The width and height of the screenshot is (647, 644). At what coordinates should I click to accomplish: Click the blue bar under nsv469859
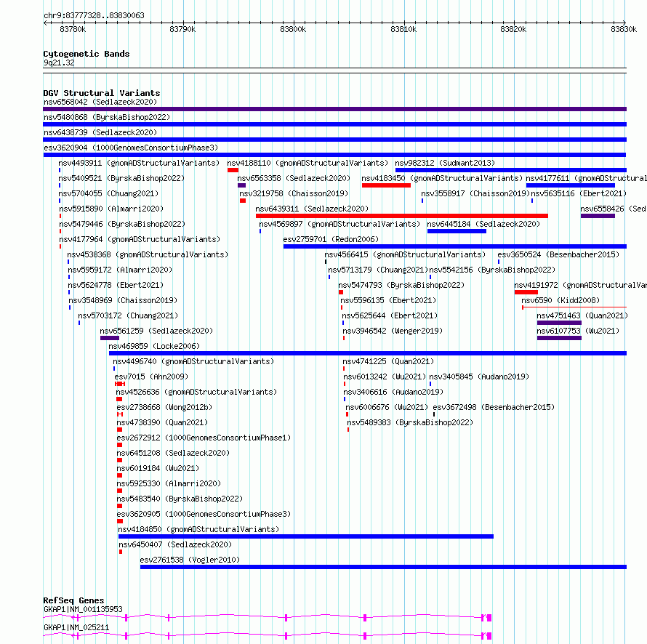[368, 353]
